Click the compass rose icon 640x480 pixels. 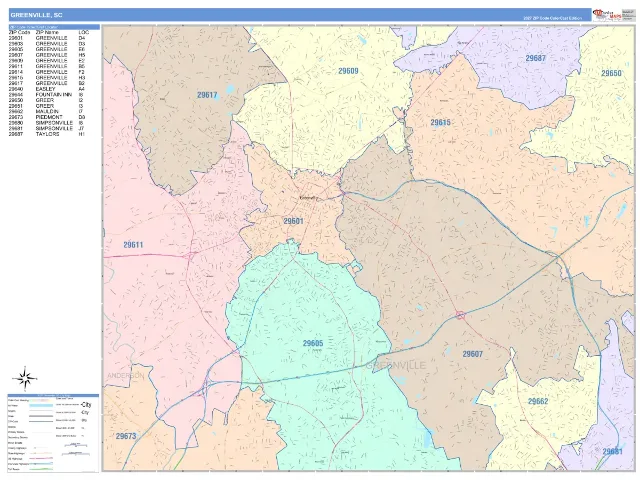click(x=24, y=378)
